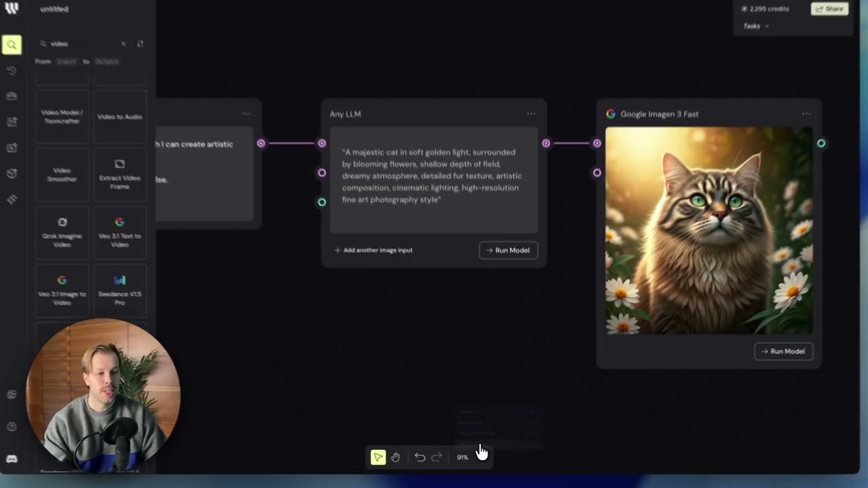868x488 pixels.
Task: Open Any LLM node options menu
Action: (531, 114)
